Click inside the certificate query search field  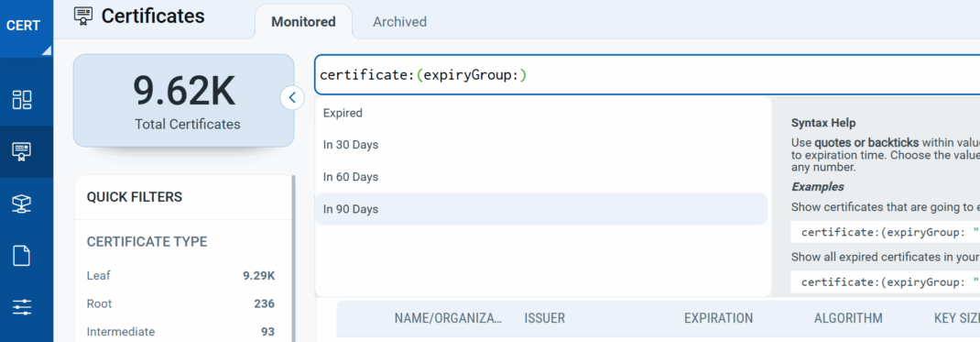coord(647,75)
